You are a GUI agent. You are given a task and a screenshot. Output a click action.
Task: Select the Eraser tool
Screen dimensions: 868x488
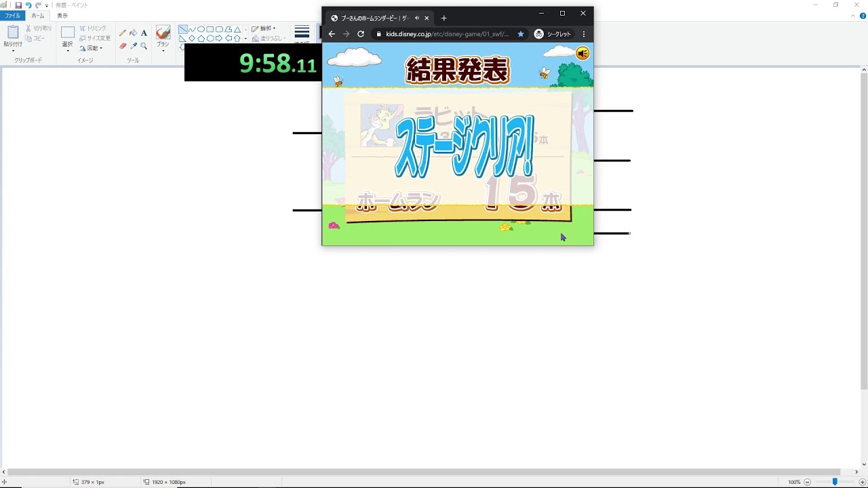[123, 46]
